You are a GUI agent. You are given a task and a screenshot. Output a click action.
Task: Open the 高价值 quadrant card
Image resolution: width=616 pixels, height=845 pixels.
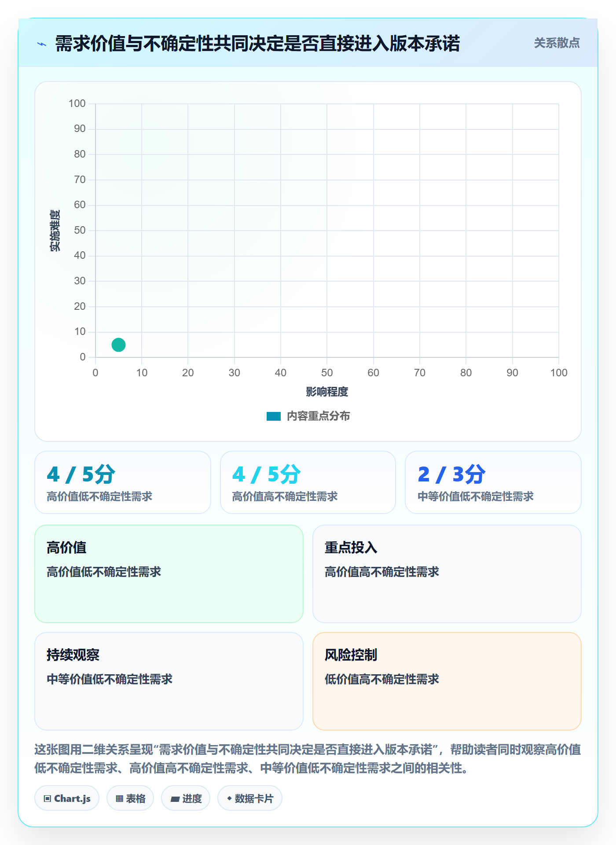(169, 574)
